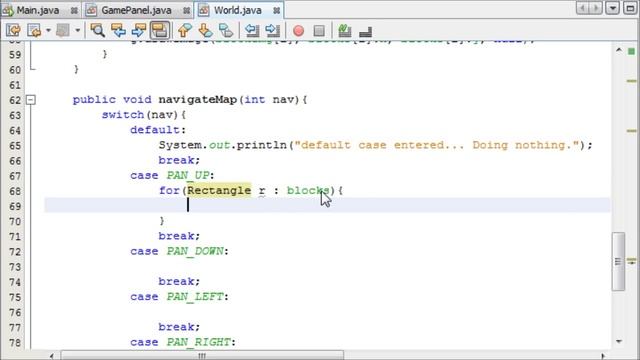Click the green Comment toolbar icon
This screenshot has width=640, height=360.
[345, 30]
